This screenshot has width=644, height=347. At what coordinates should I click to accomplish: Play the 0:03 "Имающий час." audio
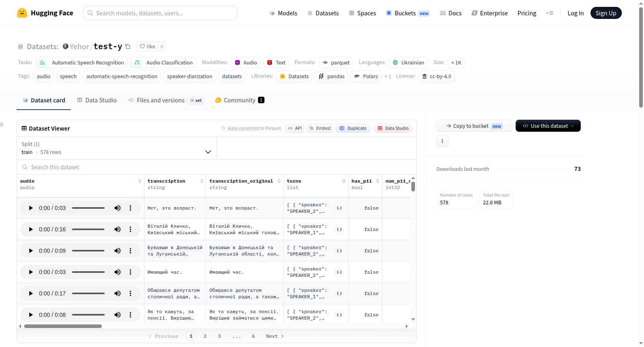(x=31, y=272)
